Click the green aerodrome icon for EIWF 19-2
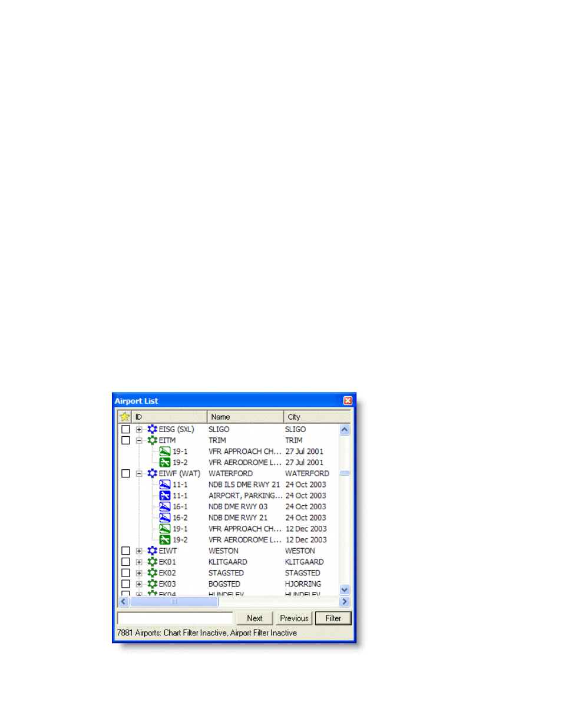The image size is (562, 728). 165,540
